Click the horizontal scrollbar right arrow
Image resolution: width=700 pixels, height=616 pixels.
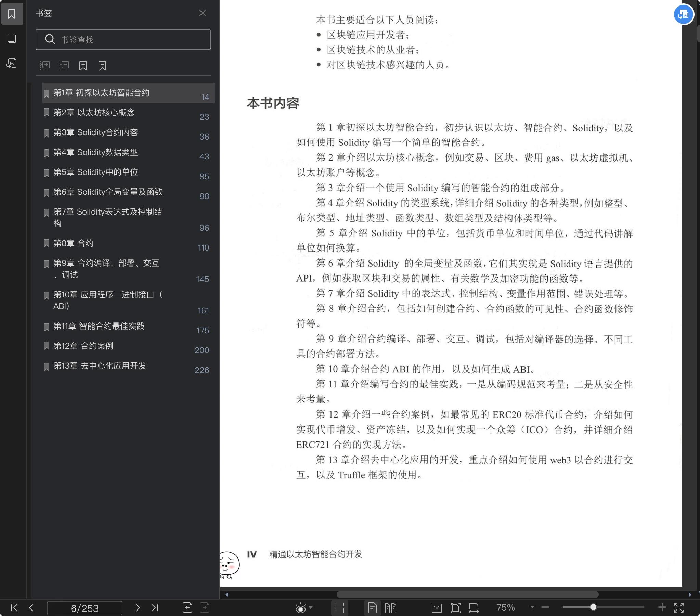pos(690,595)
